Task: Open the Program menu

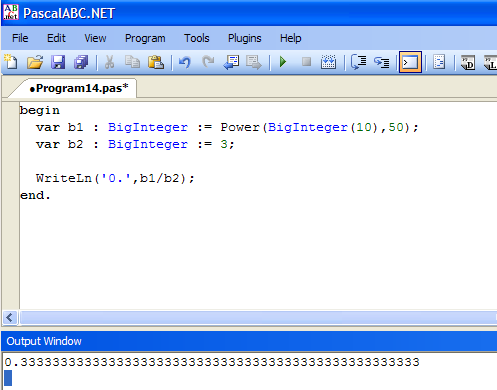Action: coord(145,38)
